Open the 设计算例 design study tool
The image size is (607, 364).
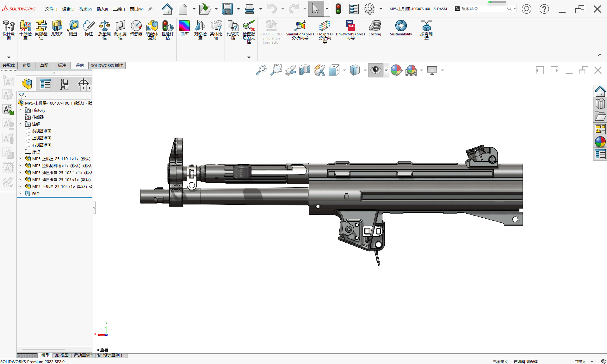click(9, 30)
